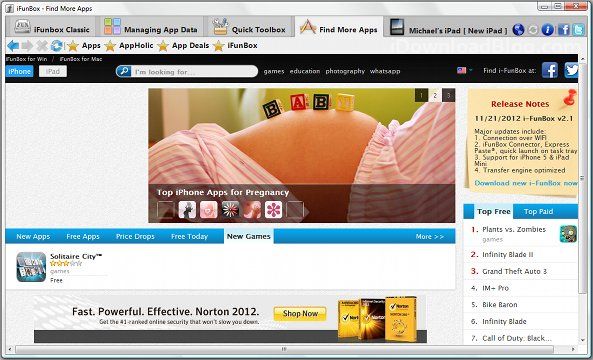Expand the country flag dropdown
Viewport: 593px width, 360px height.
tap(465, 70)
